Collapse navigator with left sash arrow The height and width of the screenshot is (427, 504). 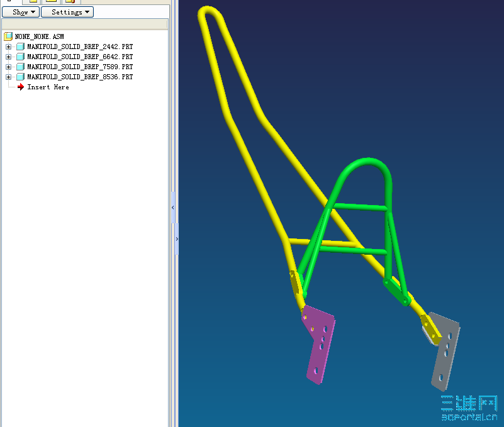[x=173, y=208]
